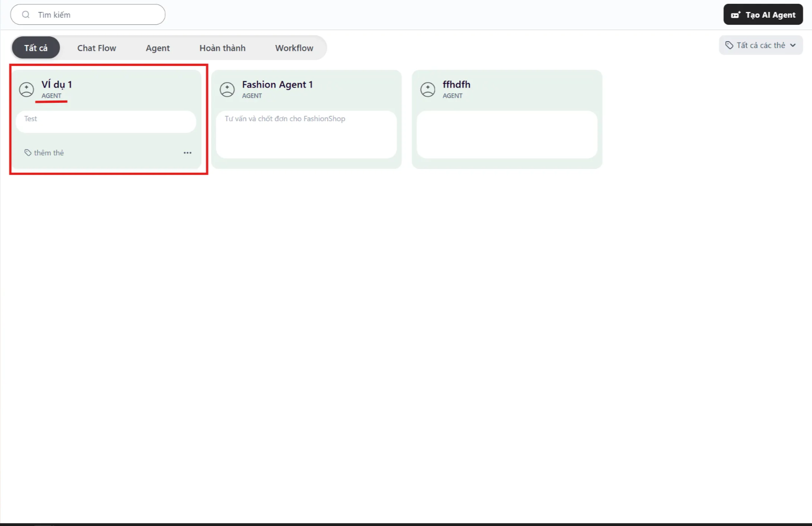Switch to the Workflow tab
This screenshot has height=526, width=812.
(294, 48)
